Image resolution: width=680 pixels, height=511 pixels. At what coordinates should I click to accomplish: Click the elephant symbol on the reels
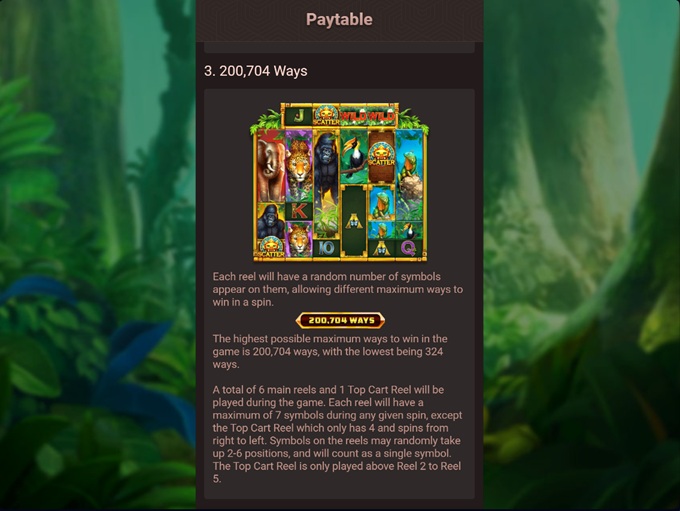pos(271,166)
